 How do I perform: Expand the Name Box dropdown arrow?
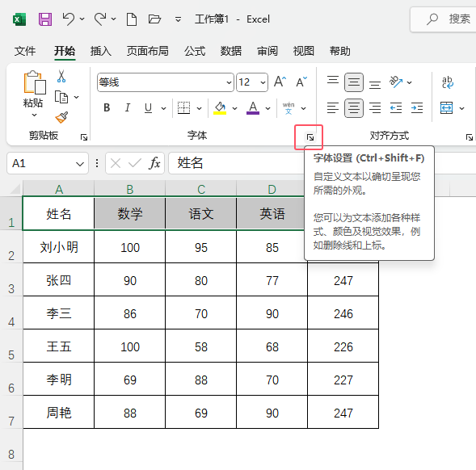(80, 164)
